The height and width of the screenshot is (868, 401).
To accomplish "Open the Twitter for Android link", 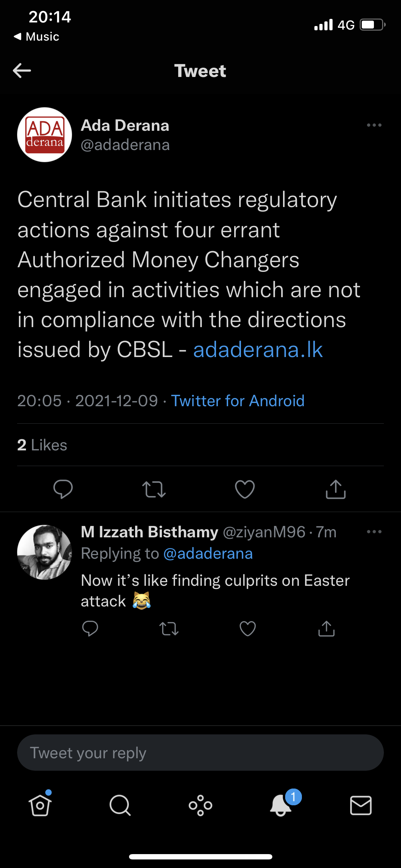I will pyautogui.click(x=238, y=401).
